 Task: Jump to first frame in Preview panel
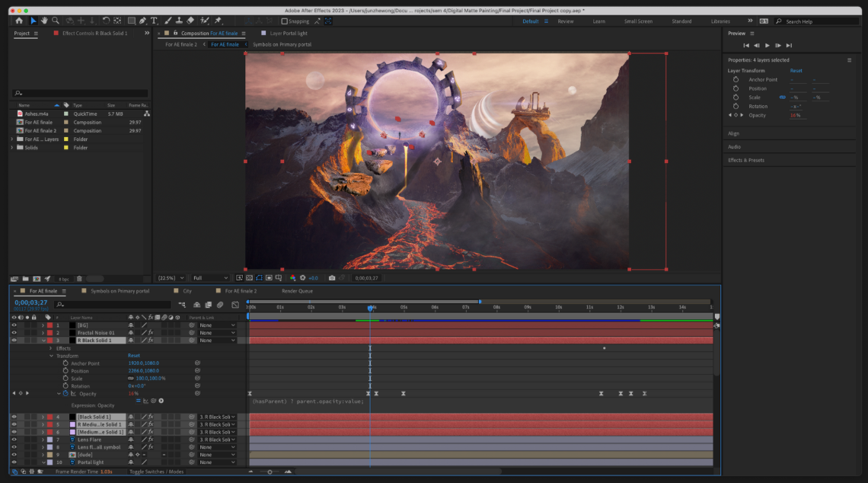click(745, 46)
